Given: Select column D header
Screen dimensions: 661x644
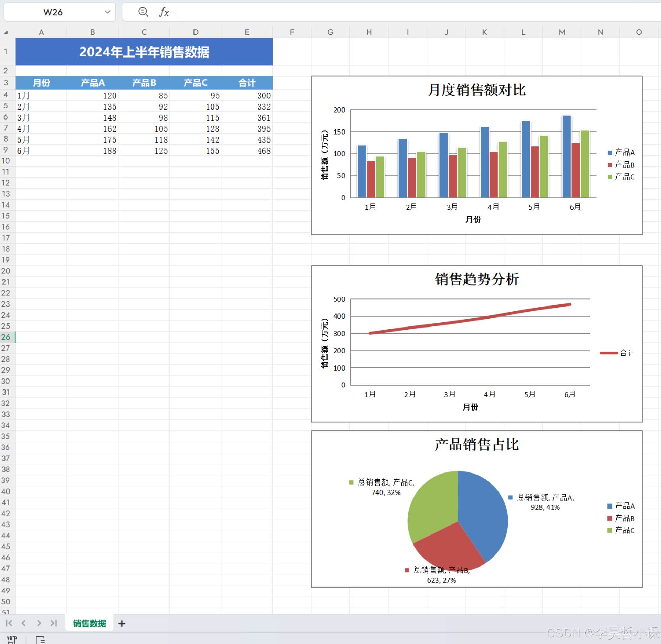Looking at the screenshot, I should (196, 32).
